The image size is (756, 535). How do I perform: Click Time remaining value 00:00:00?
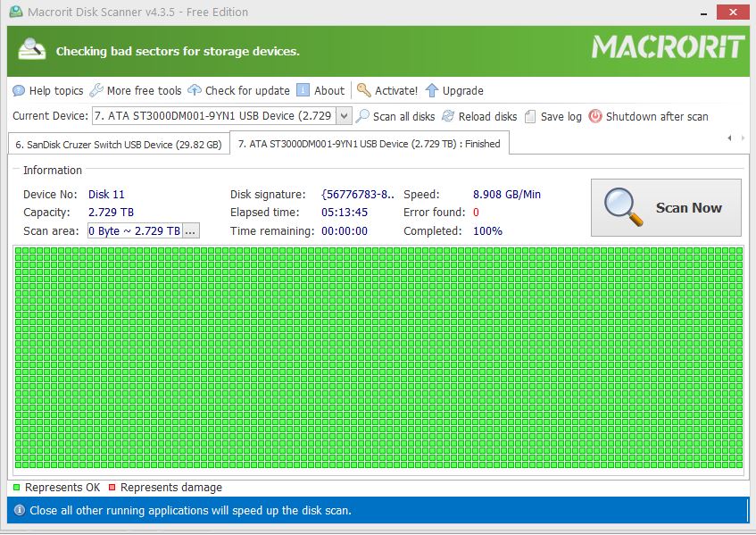345,231
